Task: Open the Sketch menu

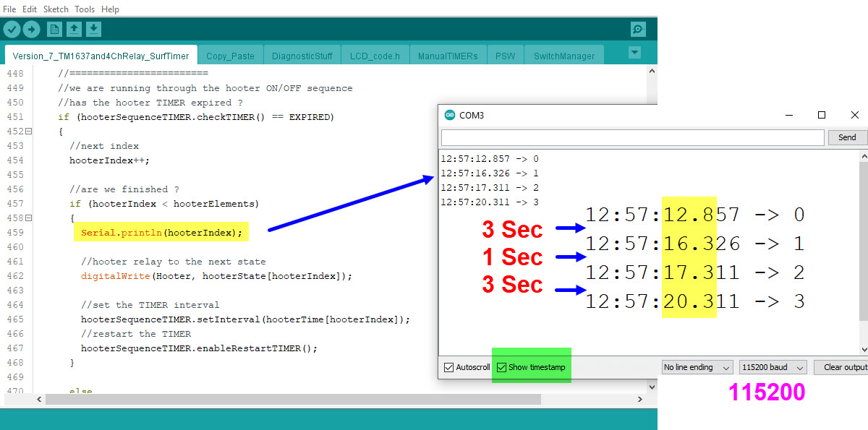Action: coord(56,9)
